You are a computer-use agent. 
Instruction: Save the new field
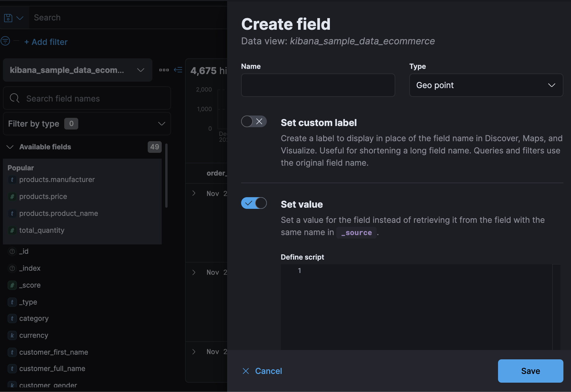click(x=530, y=371)
